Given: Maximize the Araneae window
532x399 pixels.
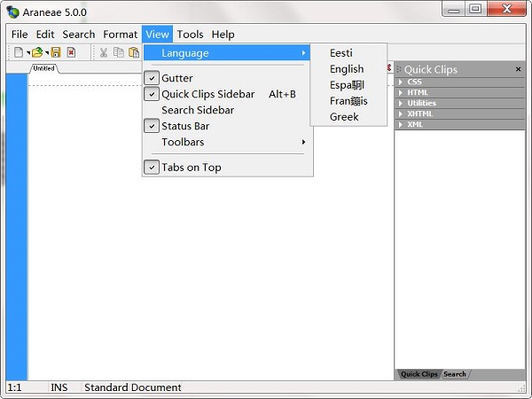Looking at the screenshot, I should tap(475, 9).
